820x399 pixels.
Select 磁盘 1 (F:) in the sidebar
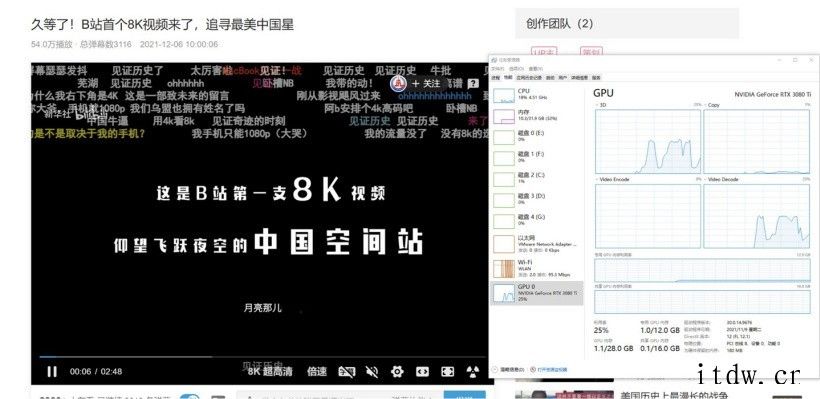[x=538, y=157]
